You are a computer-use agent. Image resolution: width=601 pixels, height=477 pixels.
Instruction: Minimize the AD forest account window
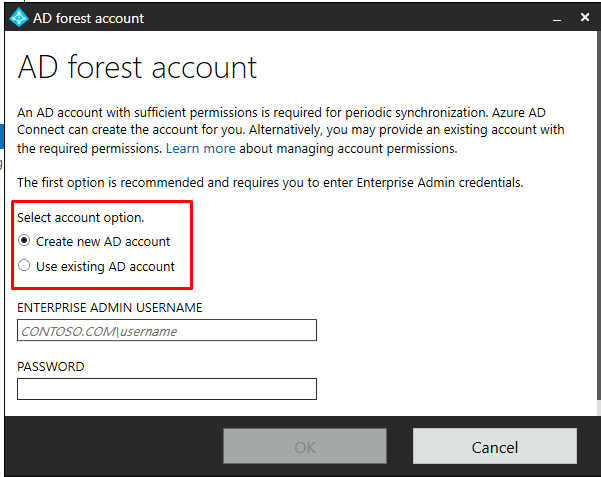point(556,18)
